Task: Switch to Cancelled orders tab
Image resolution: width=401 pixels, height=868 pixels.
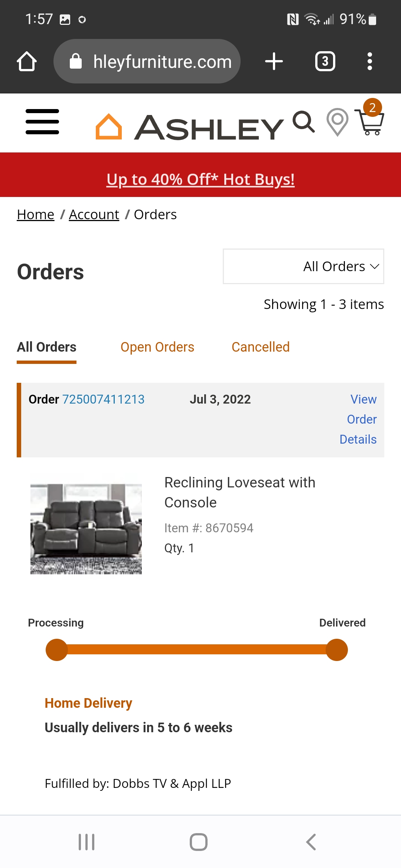Action: (260, 347)
